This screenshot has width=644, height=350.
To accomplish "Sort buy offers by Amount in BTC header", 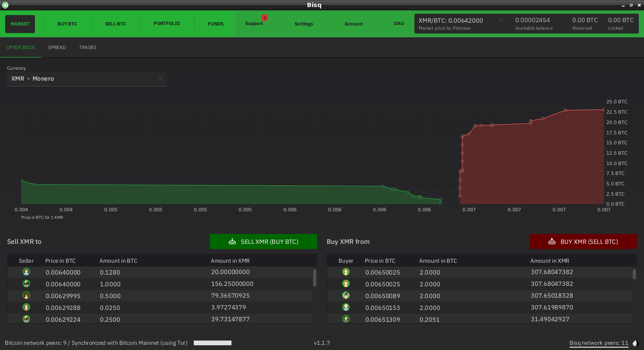I will click(x=438, y=261).
